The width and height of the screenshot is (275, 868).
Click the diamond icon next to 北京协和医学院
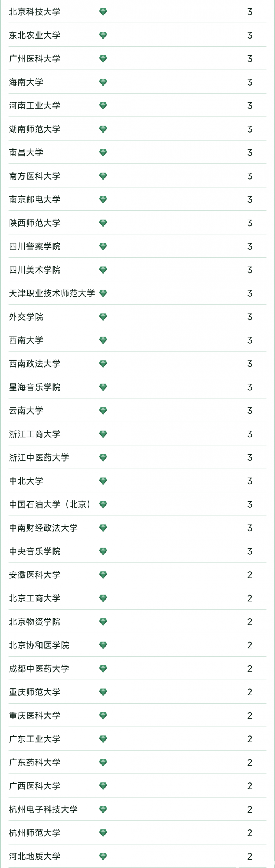[103, 645]
